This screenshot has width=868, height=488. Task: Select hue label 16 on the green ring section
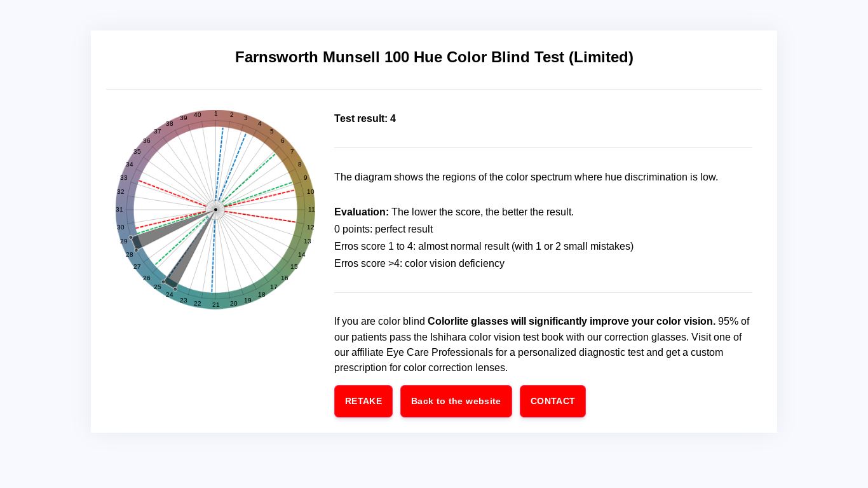click(285, 278)
